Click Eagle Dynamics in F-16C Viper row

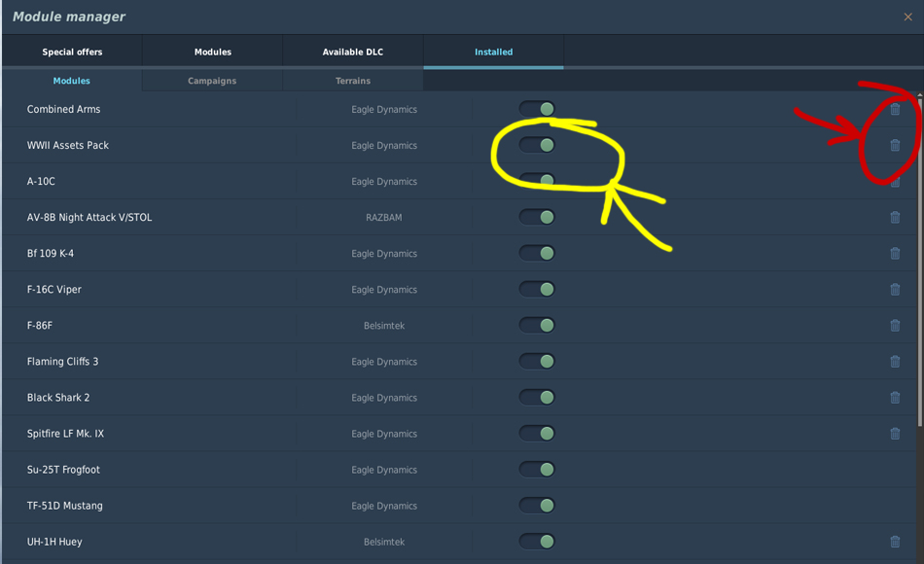coord(384,290)
